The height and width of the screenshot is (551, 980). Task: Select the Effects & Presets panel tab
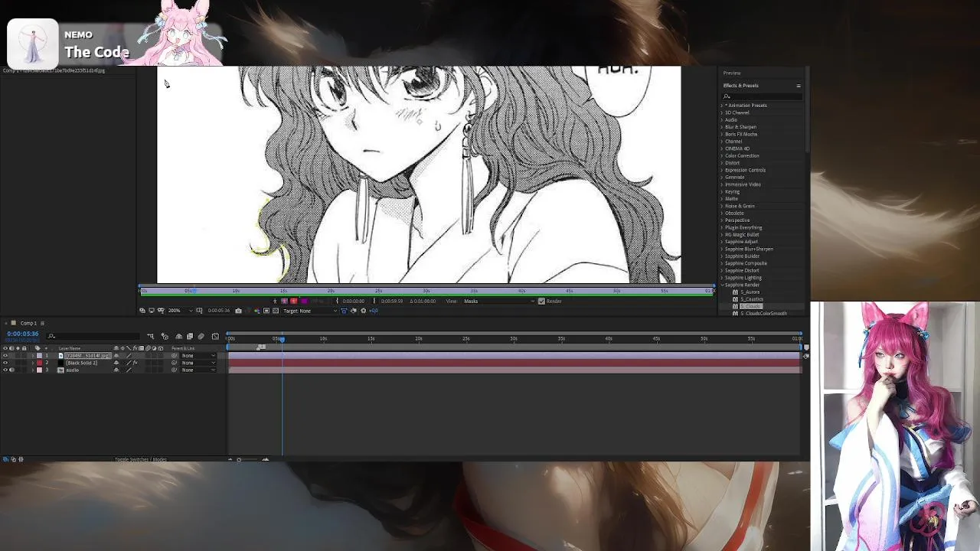click(x=740, y=86)
